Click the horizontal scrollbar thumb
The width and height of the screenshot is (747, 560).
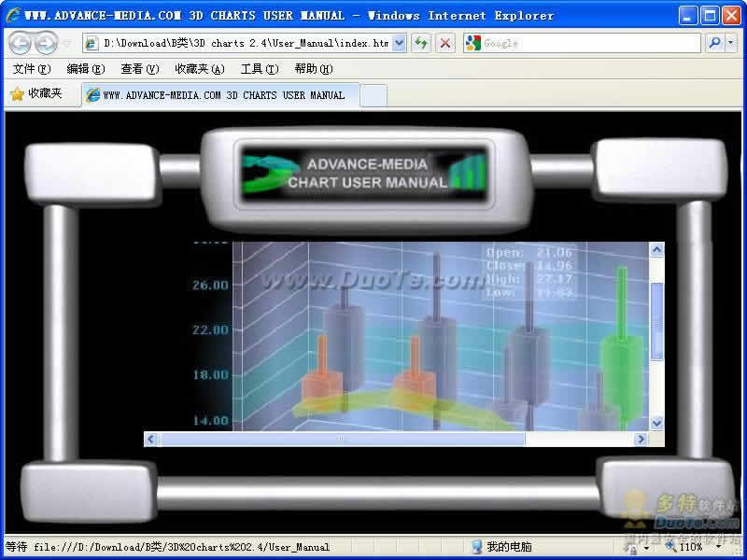(343, 439)
